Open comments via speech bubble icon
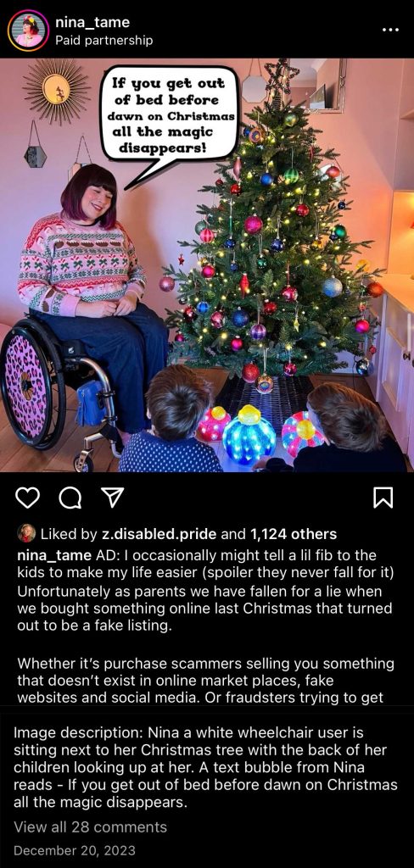Screen dimensions: 414x868 [x=70, y=498]
